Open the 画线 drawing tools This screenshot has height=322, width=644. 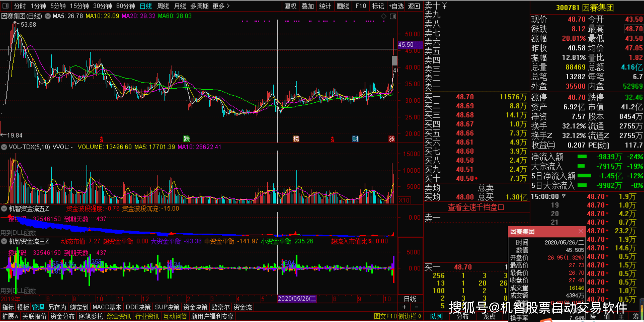click(x=343, y=6)
